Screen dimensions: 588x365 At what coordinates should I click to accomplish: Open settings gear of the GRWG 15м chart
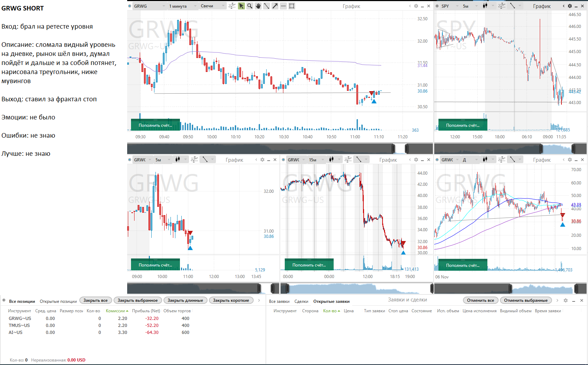tap(416, 160)
